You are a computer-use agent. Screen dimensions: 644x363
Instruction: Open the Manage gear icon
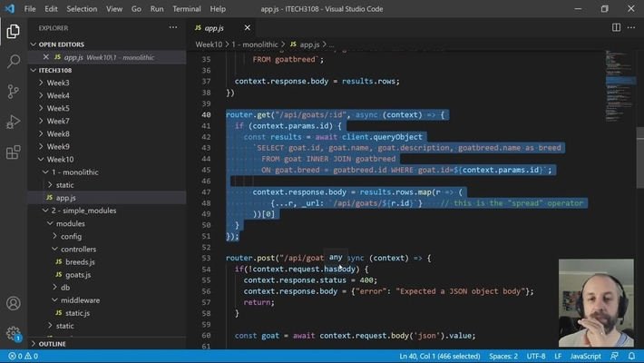pyautogui.click(x=13, y=333)
